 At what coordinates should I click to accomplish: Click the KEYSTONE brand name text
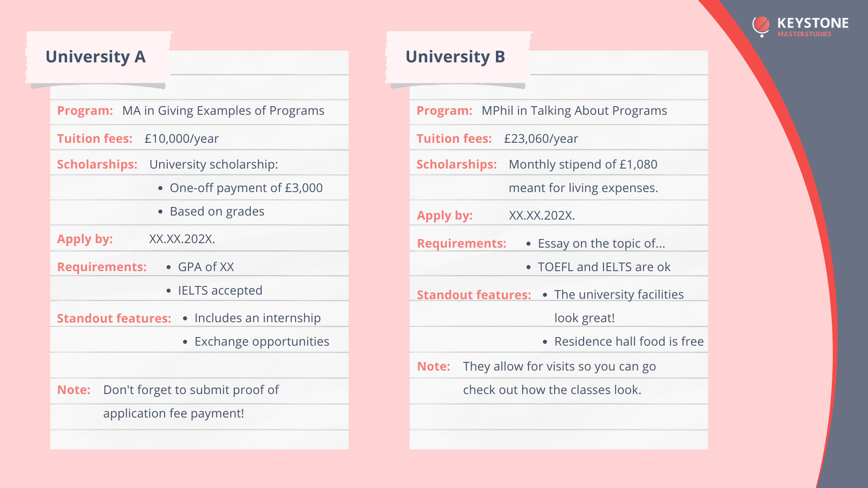click(812, 23)
